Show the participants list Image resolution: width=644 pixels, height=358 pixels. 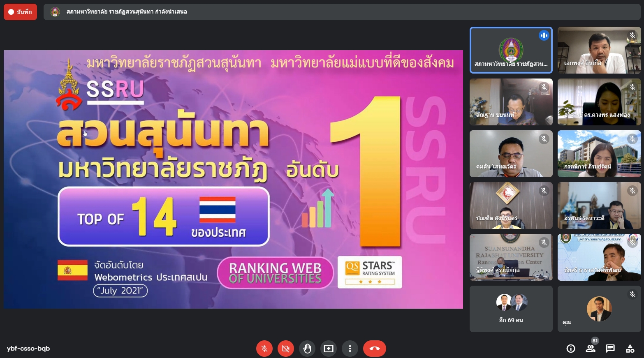pyautogui.click(x=591, y=349)
